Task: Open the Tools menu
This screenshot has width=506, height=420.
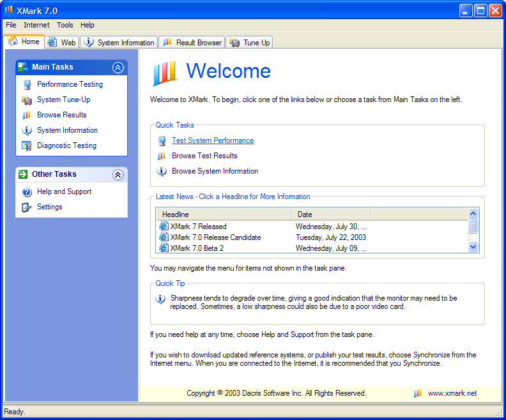Action: click(x=65, y=25)
